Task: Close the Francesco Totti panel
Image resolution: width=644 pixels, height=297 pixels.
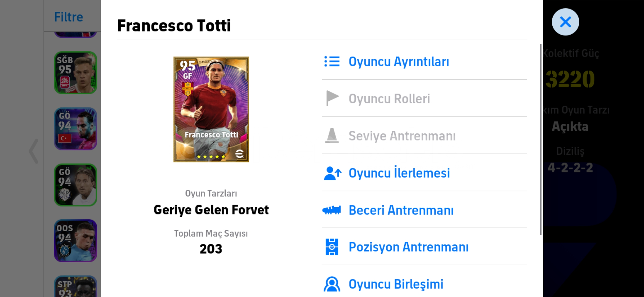Action: click(565, 22)
